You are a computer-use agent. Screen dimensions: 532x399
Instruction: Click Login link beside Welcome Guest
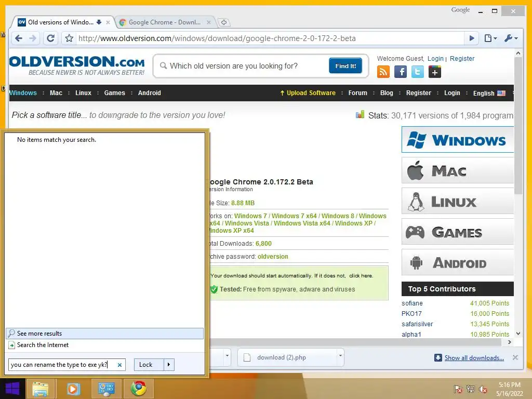435,58
